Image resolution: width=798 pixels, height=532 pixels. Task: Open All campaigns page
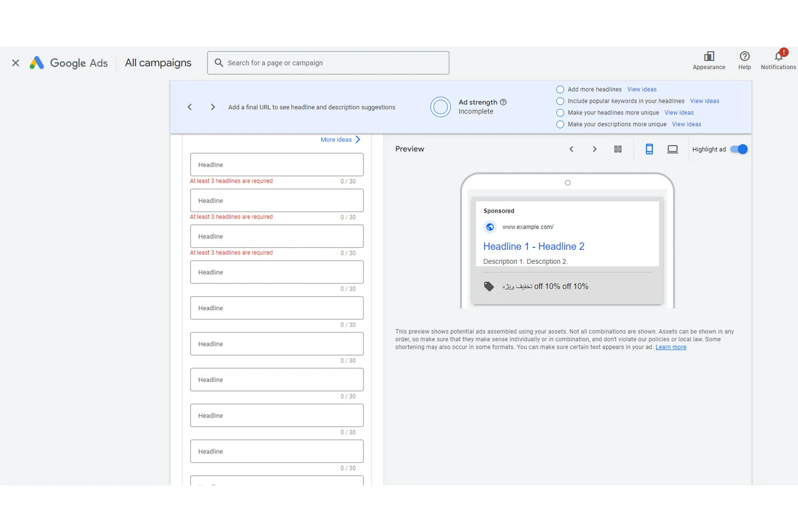[x=158, y=63]
